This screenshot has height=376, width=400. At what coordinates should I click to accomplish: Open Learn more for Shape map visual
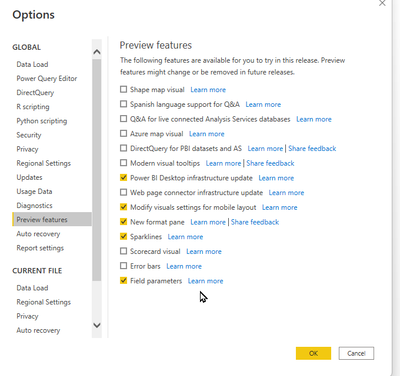[x=208, y=90]
